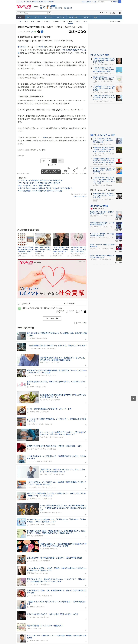Viewport: 138px width, 644px height.
Task: Open the マイページ link
Action: click(x=103, y=13)
